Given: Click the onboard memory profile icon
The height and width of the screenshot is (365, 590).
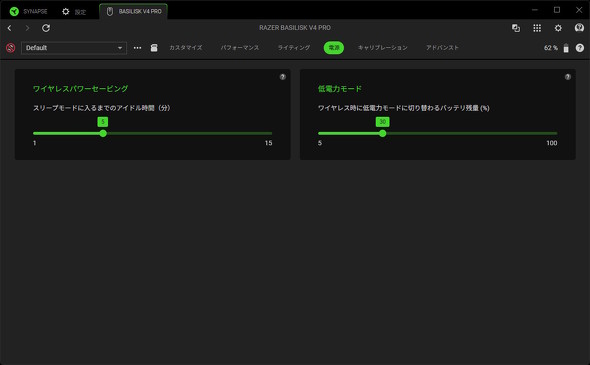Looking at the screenshot, I should click(154, 48).
